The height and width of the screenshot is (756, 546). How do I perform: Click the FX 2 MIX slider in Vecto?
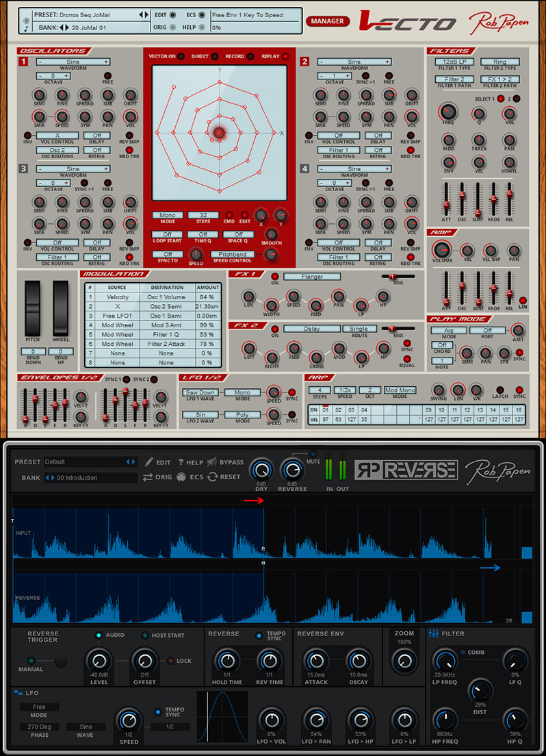398,328
